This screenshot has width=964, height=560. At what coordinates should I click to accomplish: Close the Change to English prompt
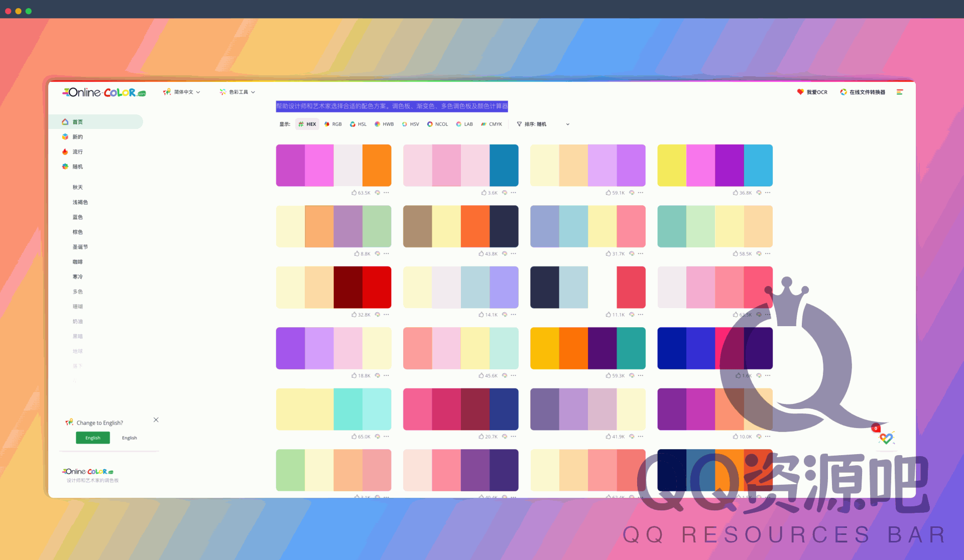tap(156, 419)
